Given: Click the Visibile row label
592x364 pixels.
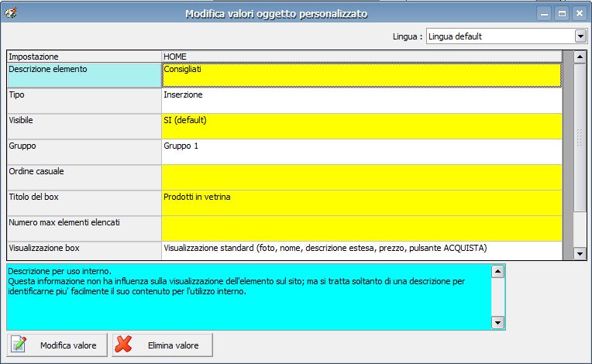Looking at the screenshot, I should 84,127.
